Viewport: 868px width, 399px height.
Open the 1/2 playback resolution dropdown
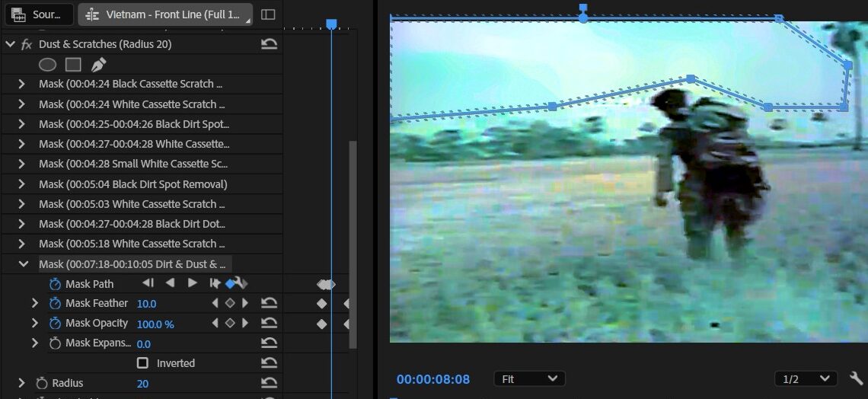point(806,379)
